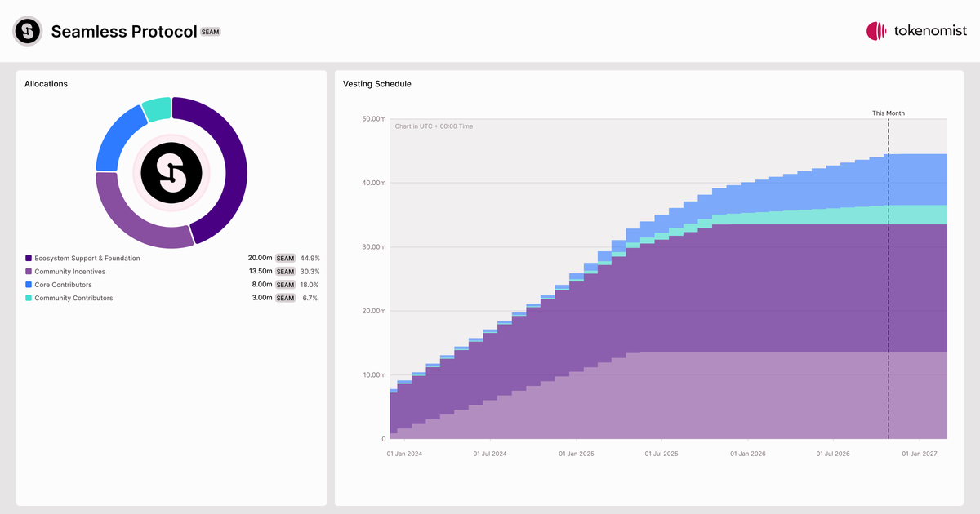This screenshot has height=514, width=980.
Task: Click the Seamless logo inside donut chart
Action: (x=171, y=172)
